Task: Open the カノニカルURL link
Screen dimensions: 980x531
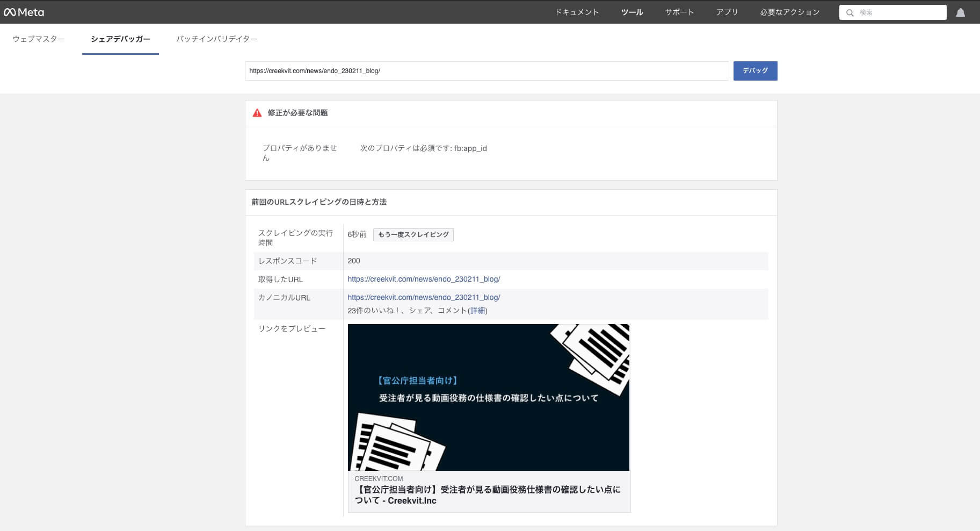Action: click(x=424, y=297)
